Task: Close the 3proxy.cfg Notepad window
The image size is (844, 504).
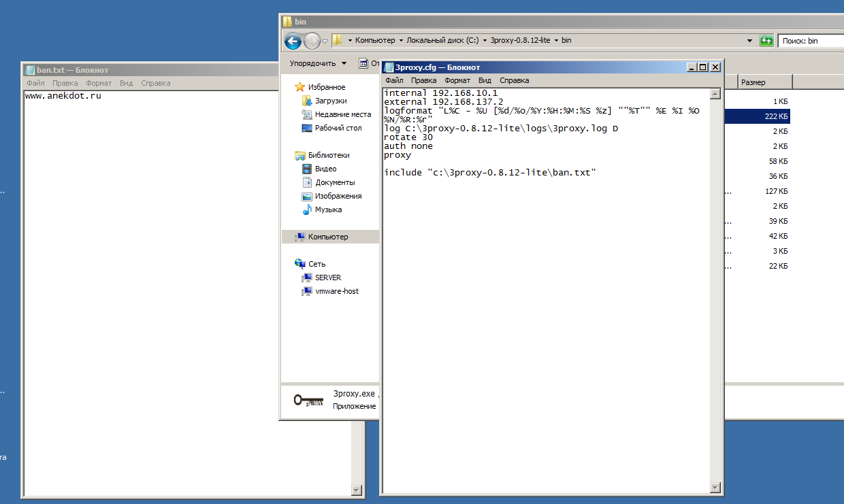Action: point(715,67)
